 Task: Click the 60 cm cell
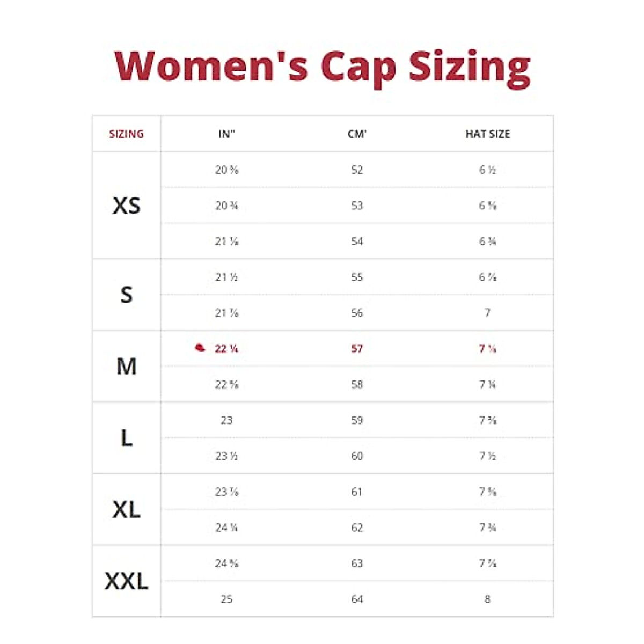coord(357,456)
